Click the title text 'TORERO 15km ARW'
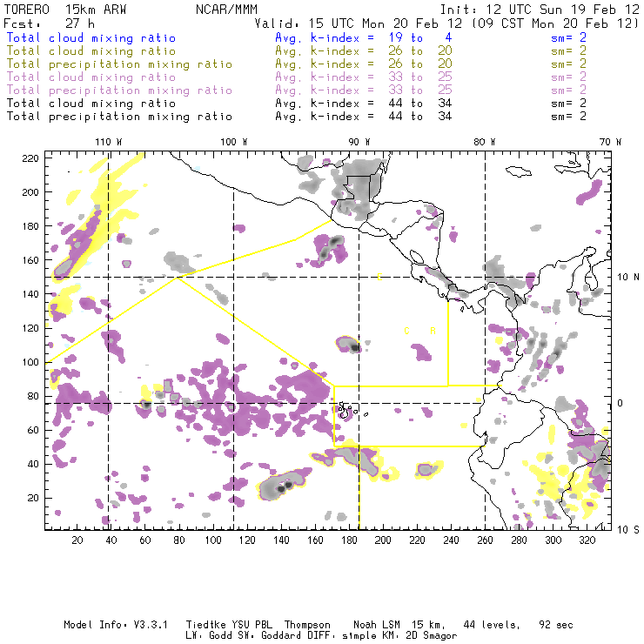The image size is (644, 644). coord(65,10)
